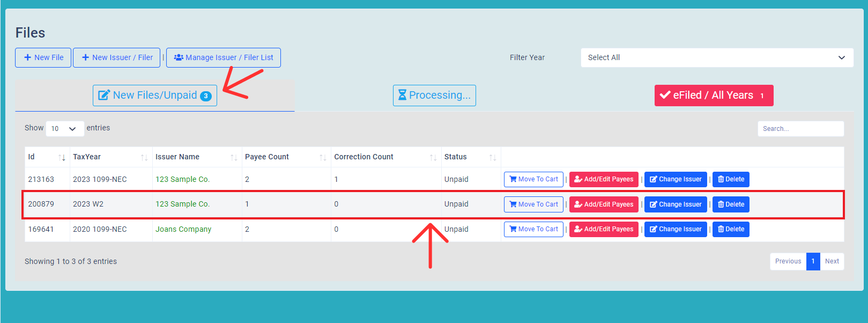Open the Show entries count dropdown

coord(65,128)
